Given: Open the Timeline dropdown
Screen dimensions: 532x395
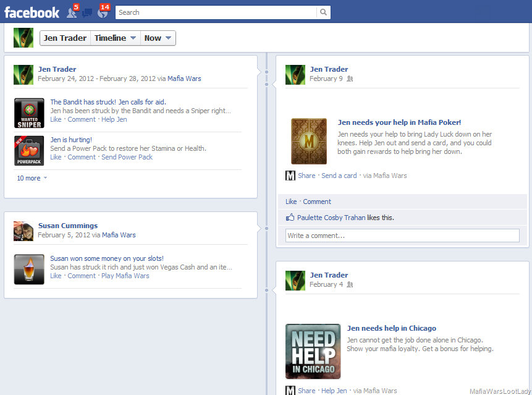Looking at the screenshot, I should coord(116,38).
